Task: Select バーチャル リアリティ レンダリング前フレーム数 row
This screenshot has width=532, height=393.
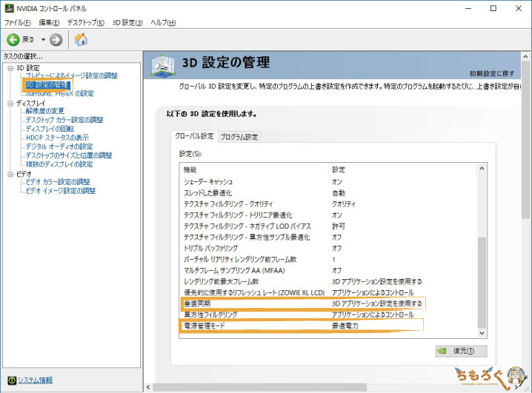Action: [x=328, y=259]
